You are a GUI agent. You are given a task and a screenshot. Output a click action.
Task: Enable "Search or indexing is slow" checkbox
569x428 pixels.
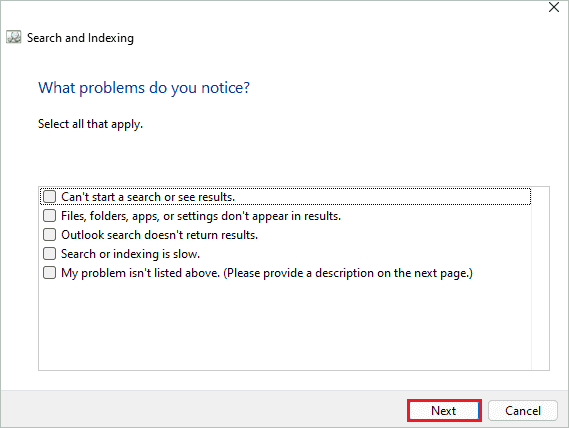(49, 253)
